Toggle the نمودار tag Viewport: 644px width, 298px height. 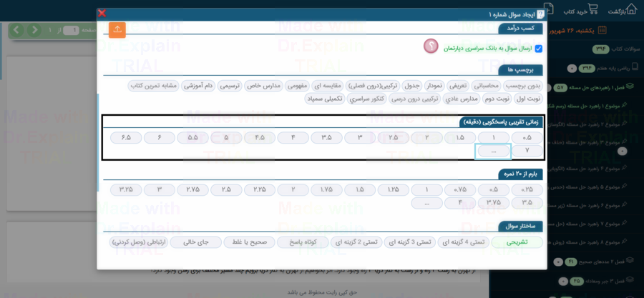436,86
